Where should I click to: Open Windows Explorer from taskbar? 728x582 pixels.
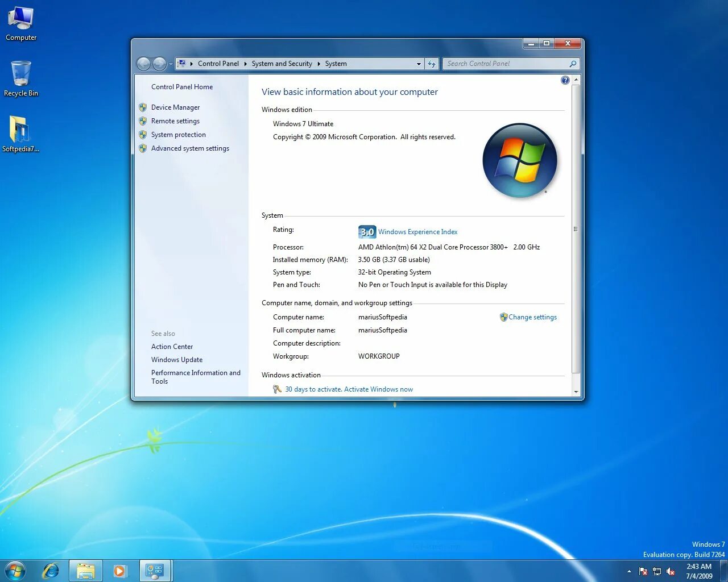tap(86, 571)
